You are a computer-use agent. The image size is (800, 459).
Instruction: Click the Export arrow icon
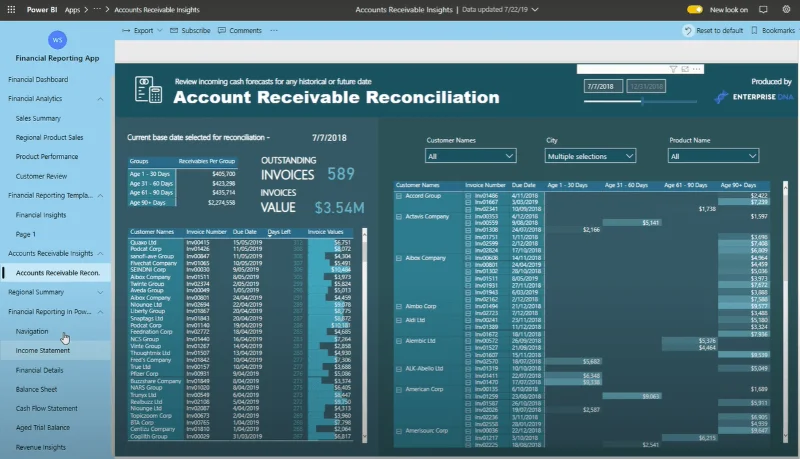(126, 31)
